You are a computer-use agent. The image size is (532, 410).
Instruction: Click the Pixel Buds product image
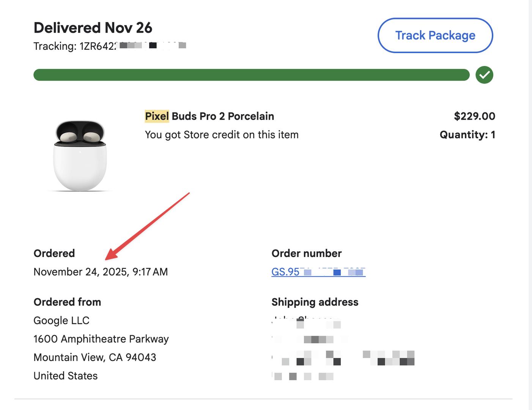(80, 156)
